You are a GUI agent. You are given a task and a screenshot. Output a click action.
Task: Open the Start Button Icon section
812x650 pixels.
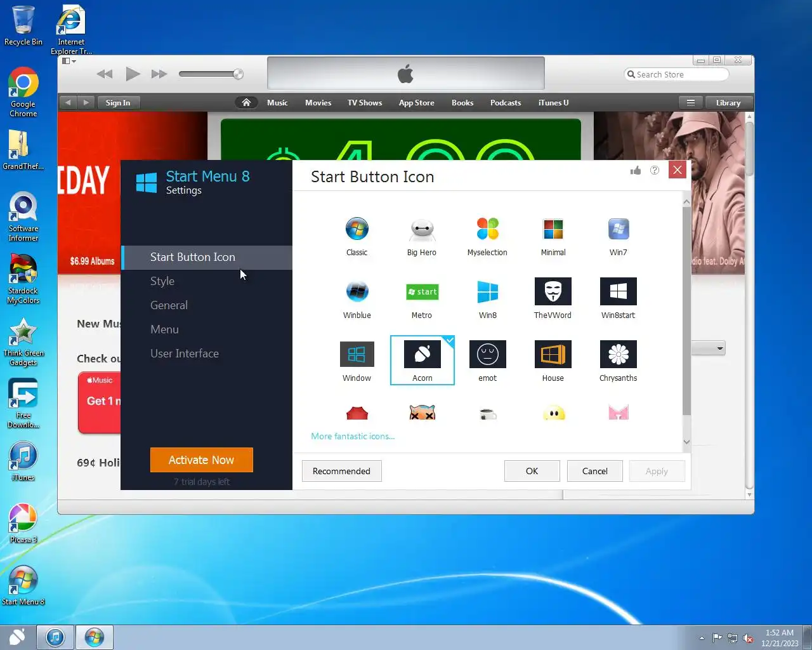[x=207, y=257]
